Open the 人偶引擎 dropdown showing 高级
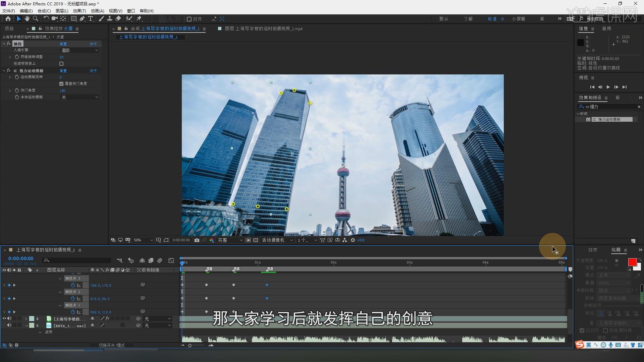644x362 pixels. coord(79,50)
